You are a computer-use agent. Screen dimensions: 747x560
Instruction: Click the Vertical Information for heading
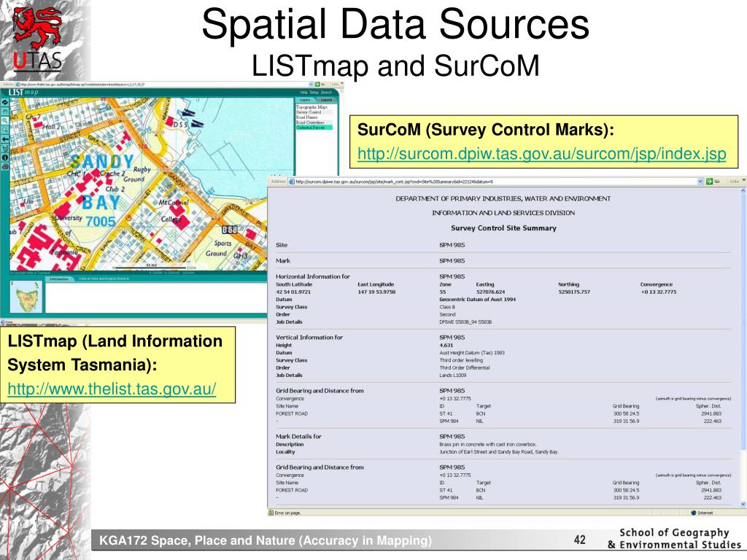309,337
